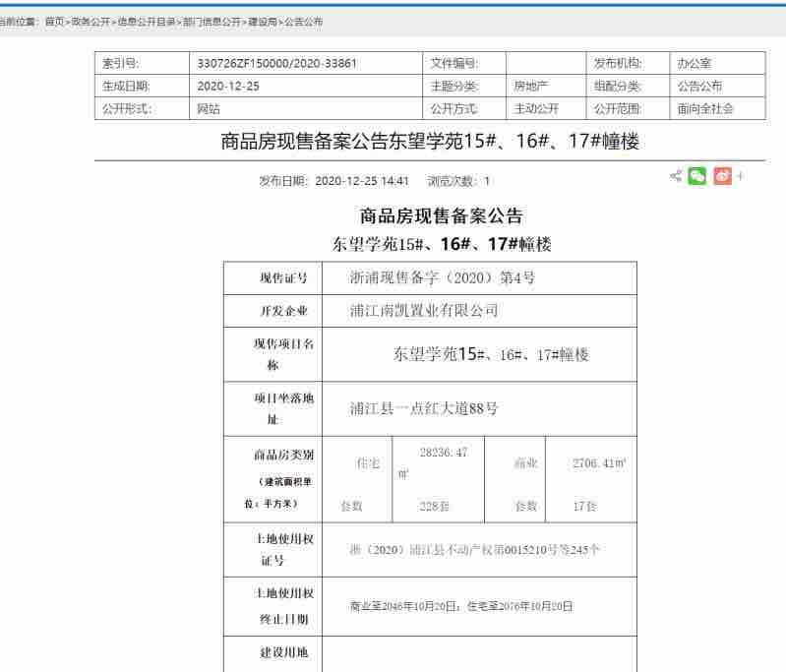786x672 pixels.
Task: Click the 生成日期 label cell
Action: (142, 86)
